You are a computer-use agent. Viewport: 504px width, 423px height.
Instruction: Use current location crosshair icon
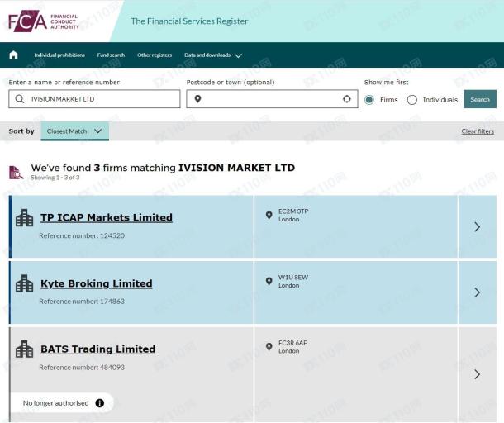coord(347,99)
